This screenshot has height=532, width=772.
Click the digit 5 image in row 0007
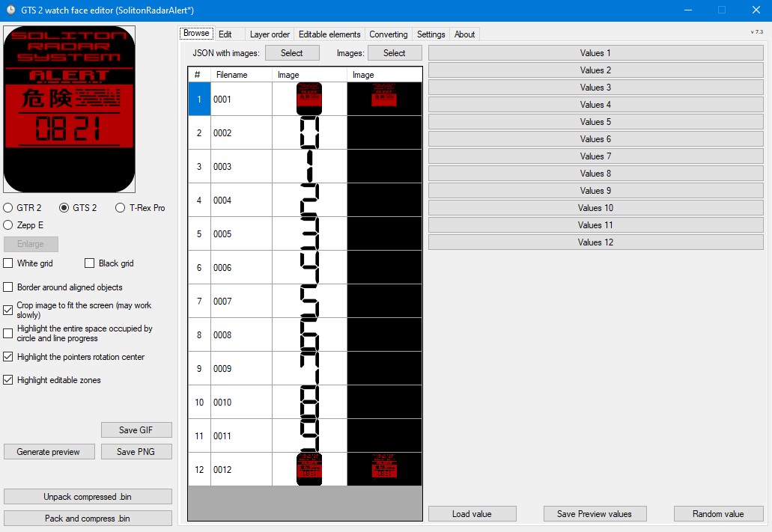click(x=309, y=302)
